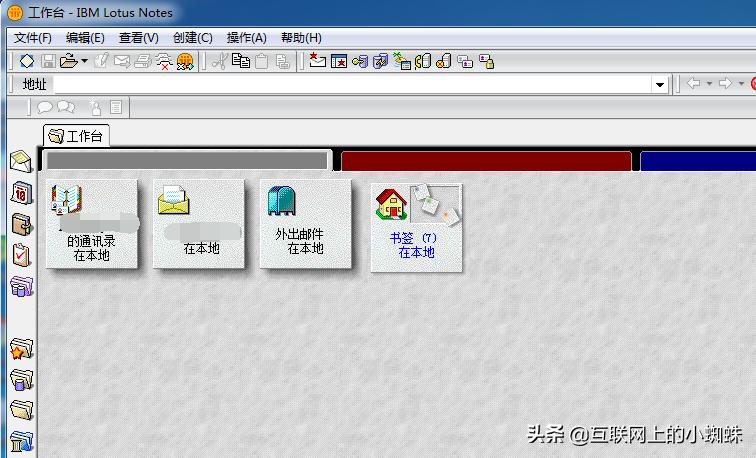Click the new mail memo icon
756x458 pixels.
[317, 61]
